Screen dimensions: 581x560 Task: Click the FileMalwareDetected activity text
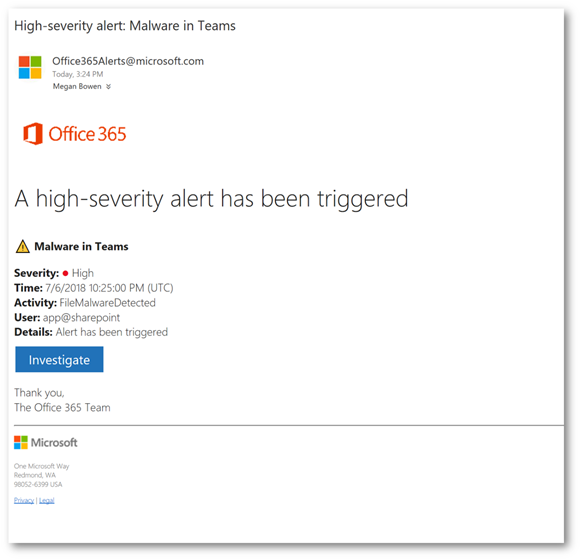[107, 303]
